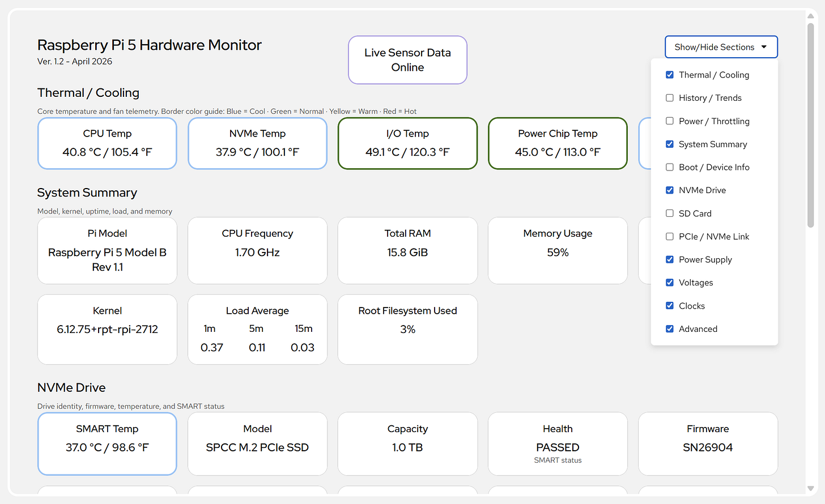
Task: Click the Memory Usage 59% card
Action: pos(558,250)
